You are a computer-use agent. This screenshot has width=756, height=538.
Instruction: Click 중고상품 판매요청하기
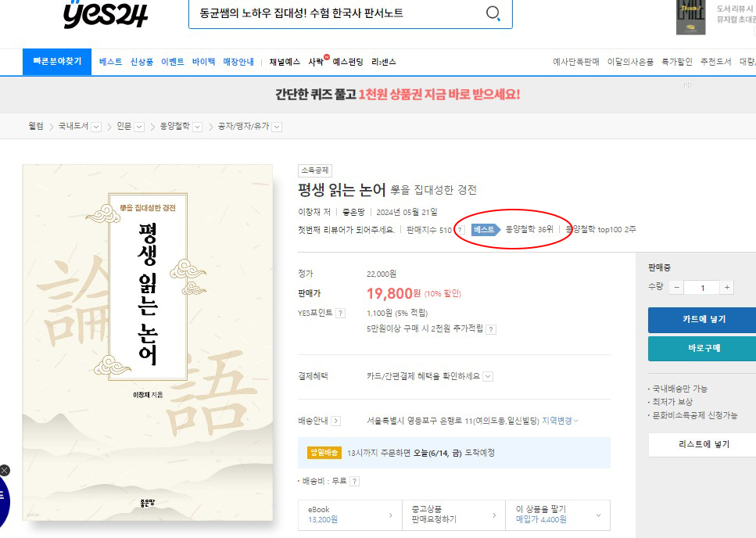pyautogui.click(x=453, y=515)
